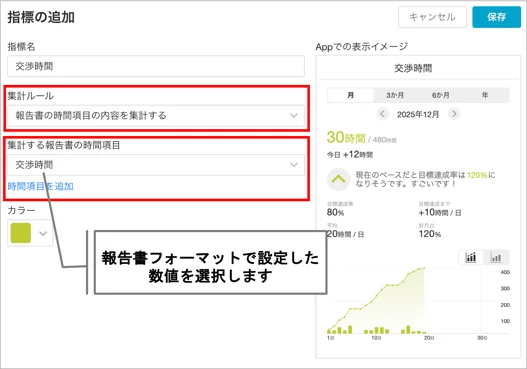Viewport: 527px width, 369px height.
Task: Click the color picker arrow
Action: point(43,233)
